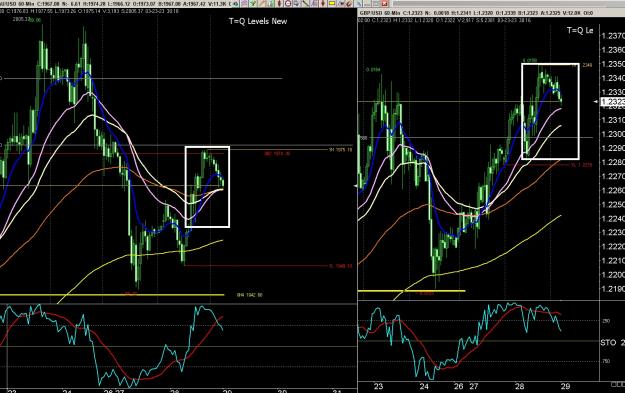Click date label 28 on the GBP/USD time axis
Screen dimensions: 625x393
pos(519,386)
